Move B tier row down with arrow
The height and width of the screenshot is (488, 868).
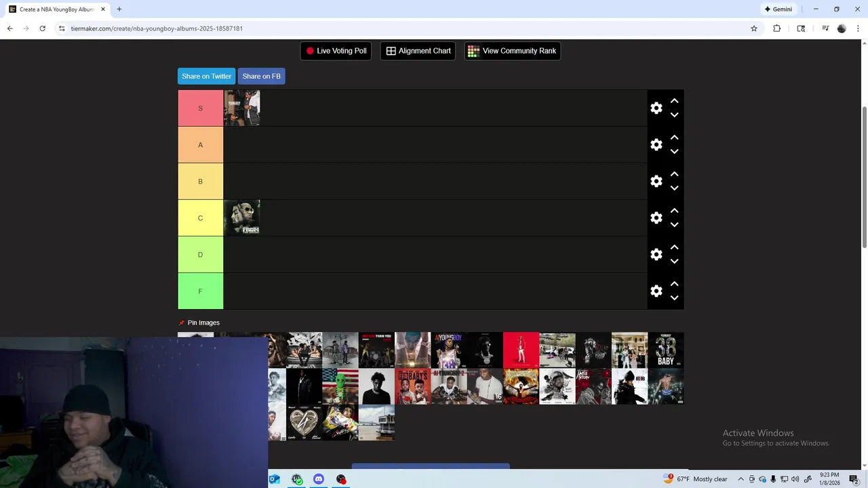point(674,188)
